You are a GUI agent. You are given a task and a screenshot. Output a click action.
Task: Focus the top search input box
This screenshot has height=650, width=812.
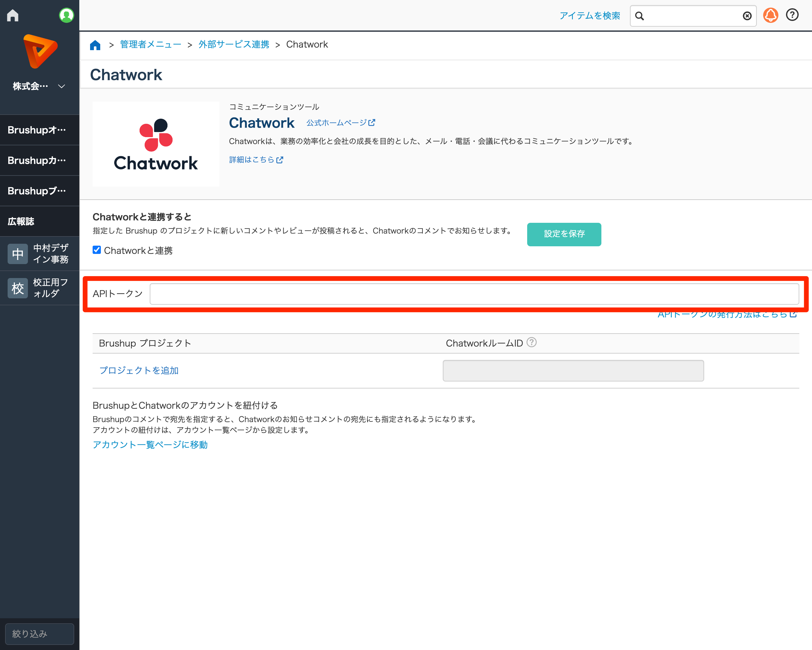click(693, 16)
